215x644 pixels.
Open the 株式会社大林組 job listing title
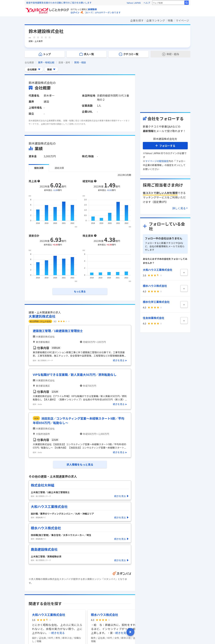(43, 485)
